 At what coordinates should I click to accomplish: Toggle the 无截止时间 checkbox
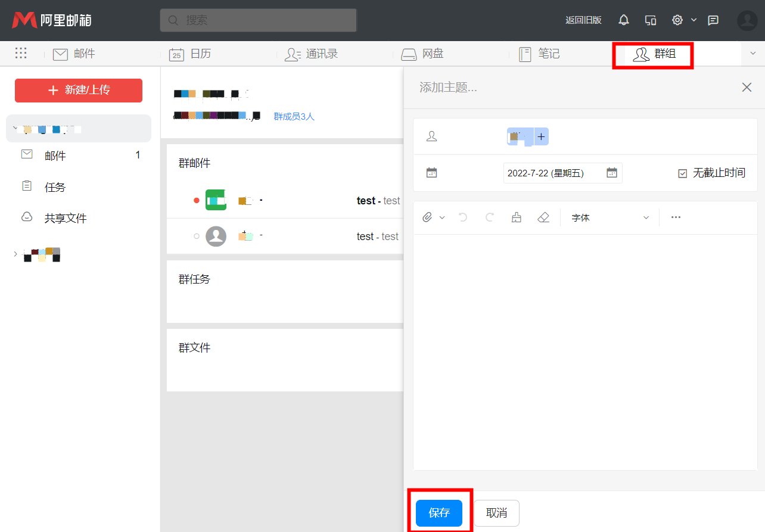tap(683, 173)
